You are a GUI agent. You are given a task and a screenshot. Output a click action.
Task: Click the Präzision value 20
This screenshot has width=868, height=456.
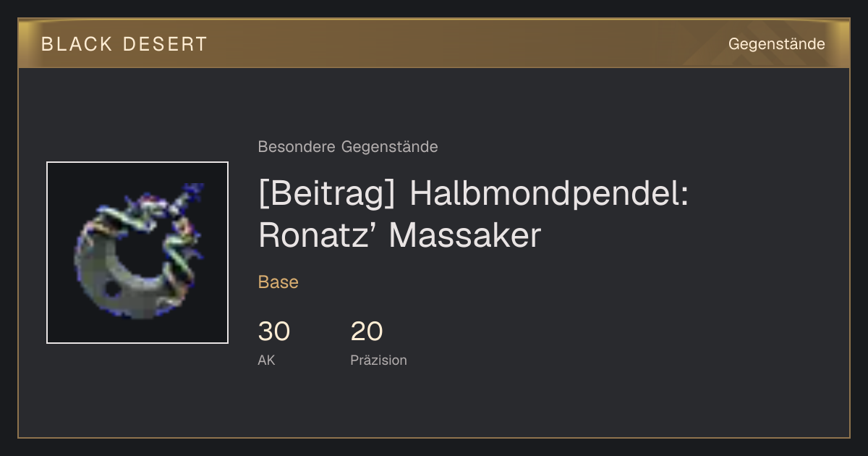click(367, 332)
